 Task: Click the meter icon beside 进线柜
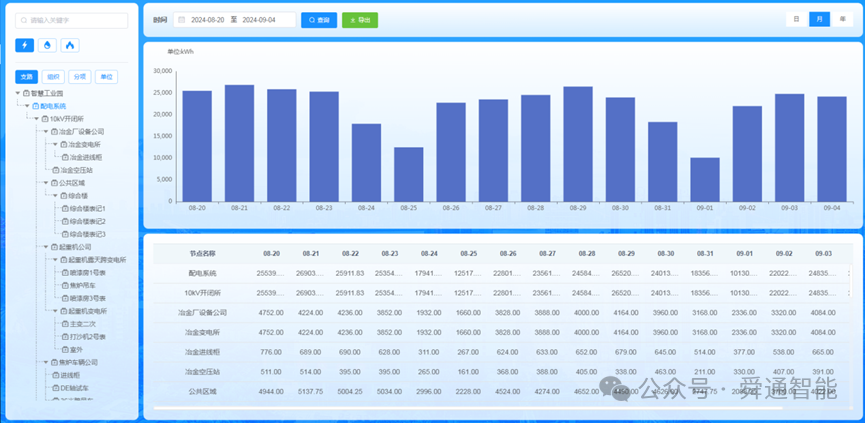click(x=55, y=375)
